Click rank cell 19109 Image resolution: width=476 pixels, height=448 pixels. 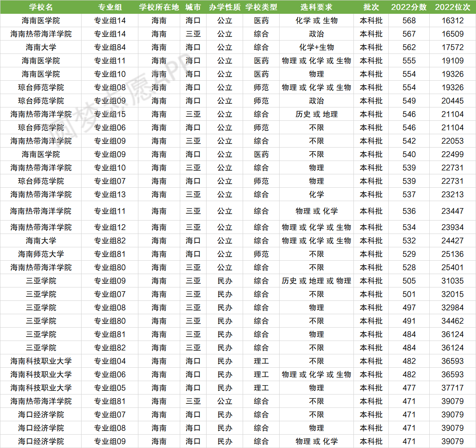(x=452, y=61)
